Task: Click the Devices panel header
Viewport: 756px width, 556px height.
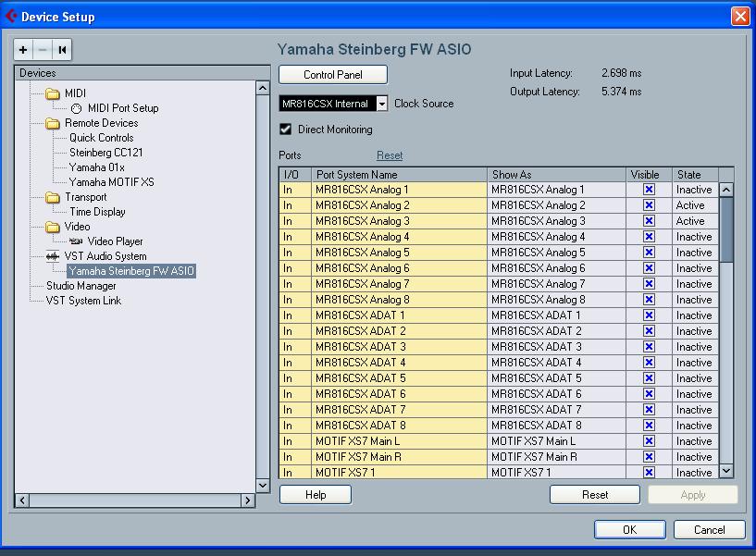Action: 143,73
